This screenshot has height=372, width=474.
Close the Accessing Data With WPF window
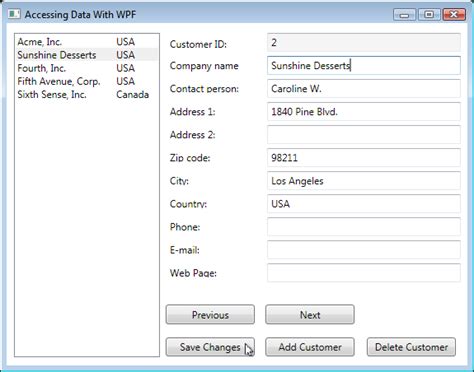(x=454, y=15)
